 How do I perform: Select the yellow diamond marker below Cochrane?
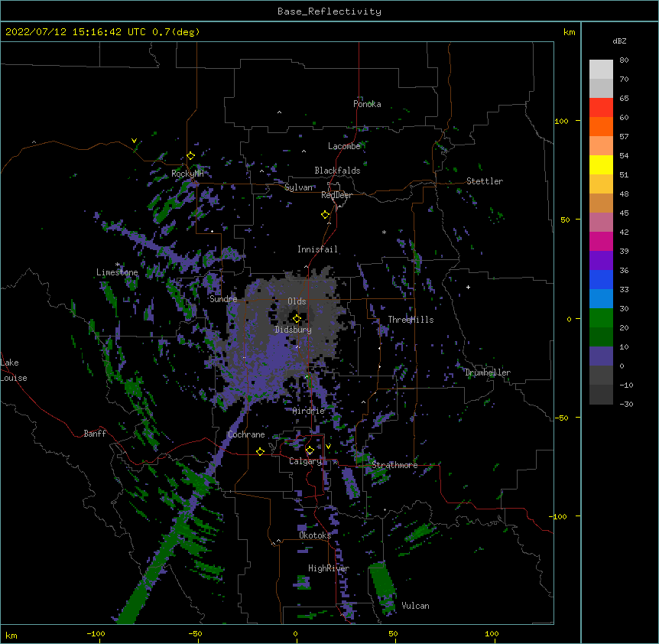(260, 451)
